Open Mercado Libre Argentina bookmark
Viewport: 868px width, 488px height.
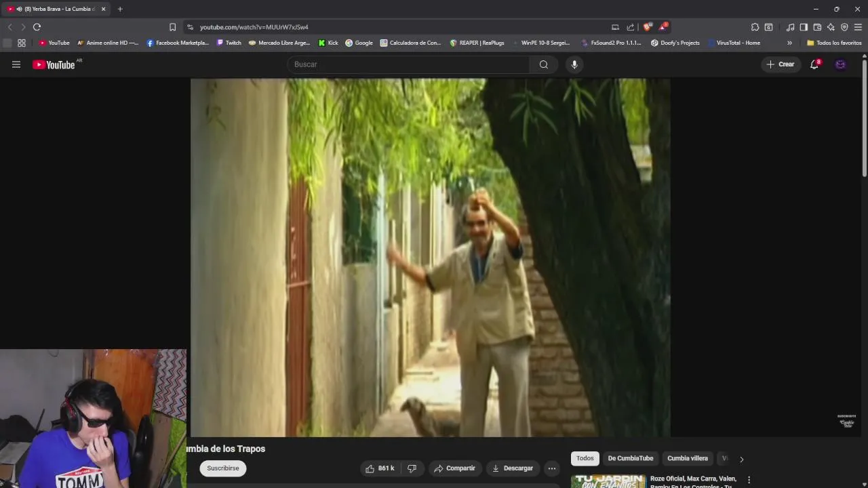(279, 43)
